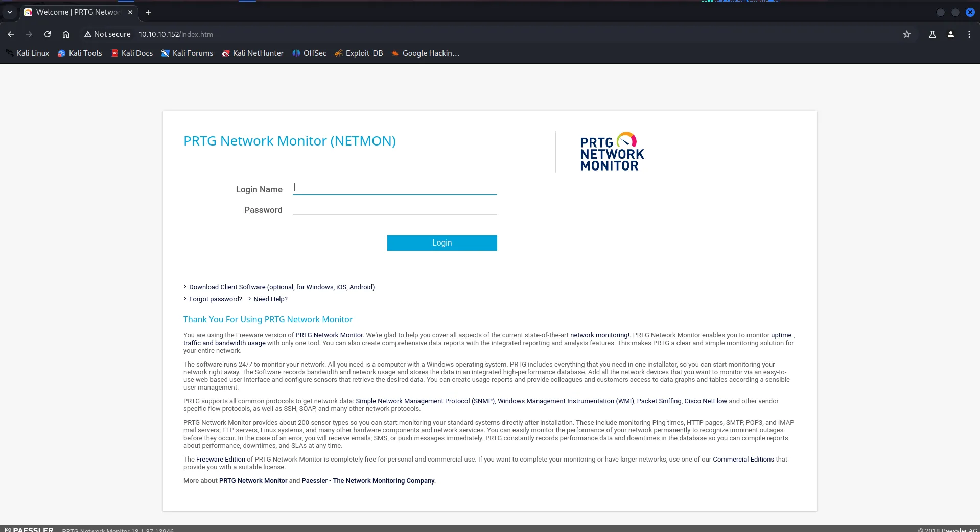Open the Cisco NetFlow link

(x=706, y=401)
